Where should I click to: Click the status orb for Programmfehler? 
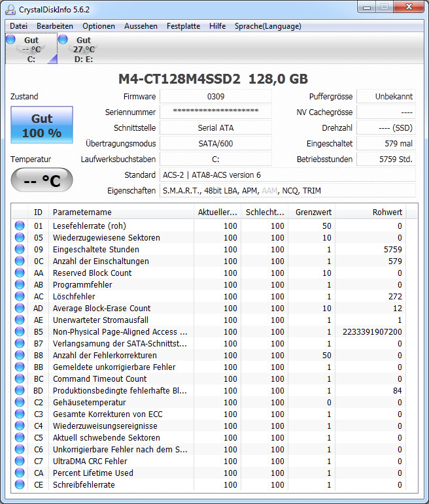coord(20,284)
